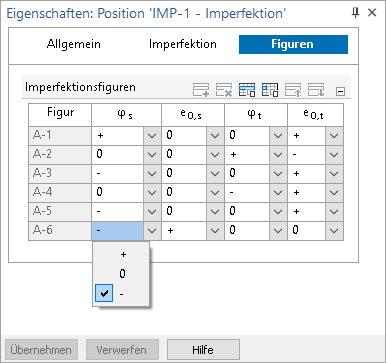The width and height of the screenshot is (386, 363).
Task: Click the Hilfe button
Action: pos(203,350)
